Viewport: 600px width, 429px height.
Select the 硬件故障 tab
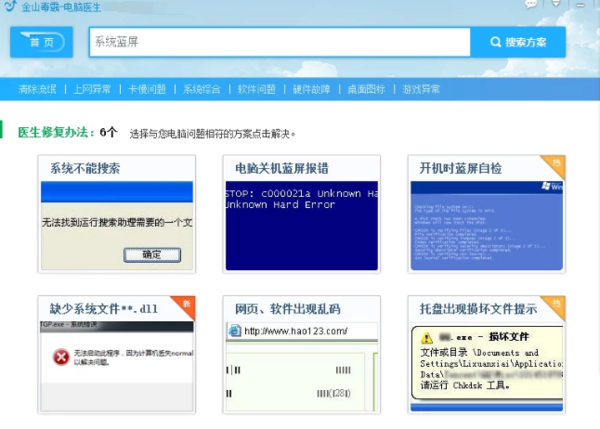coord(311,89)
